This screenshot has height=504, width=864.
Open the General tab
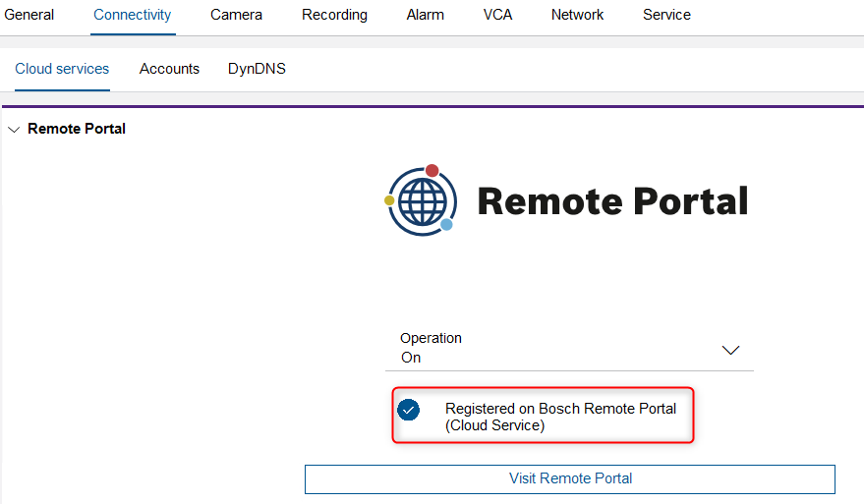click(29, 15)
